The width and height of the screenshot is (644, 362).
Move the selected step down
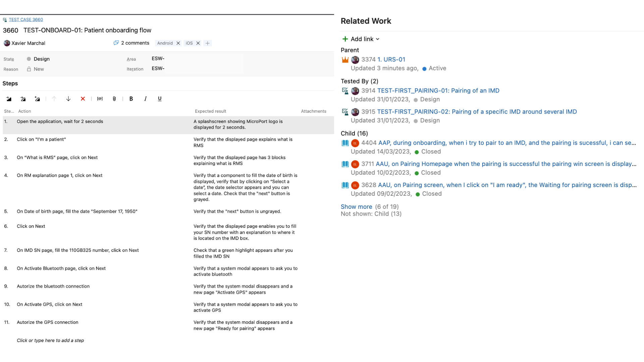click(x=68, y=99)
